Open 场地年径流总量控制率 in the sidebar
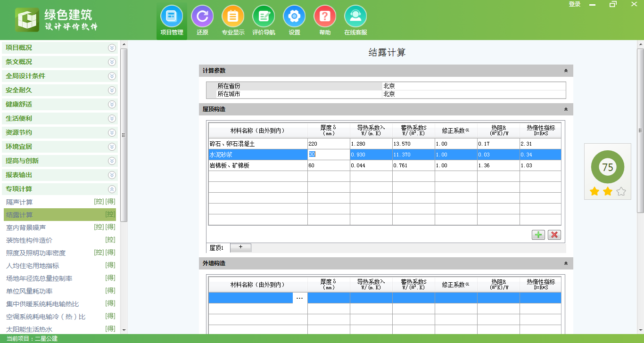The height and width of the screenshot is (343, 644). [x=60, y=278]
